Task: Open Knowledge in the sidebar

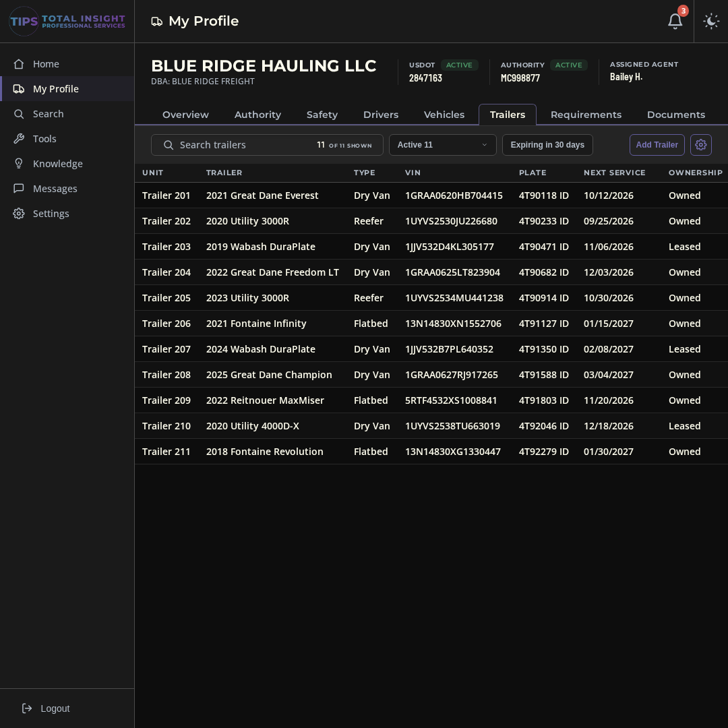Action: coord(67,164)
